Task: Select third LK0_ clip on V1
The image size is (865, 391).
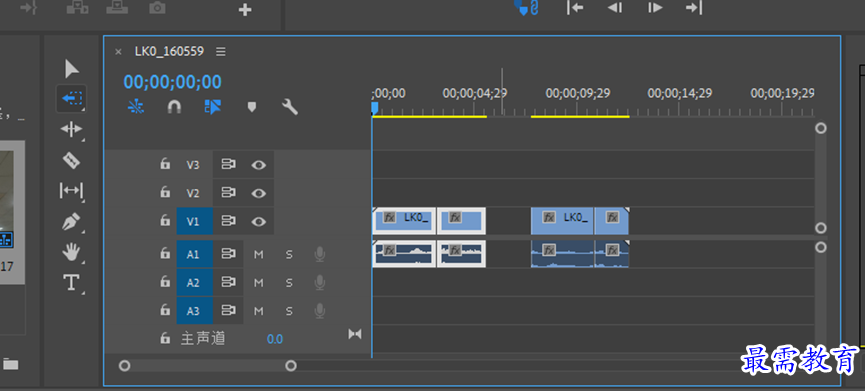Action: pyautogui.click(x=562, y=221)
